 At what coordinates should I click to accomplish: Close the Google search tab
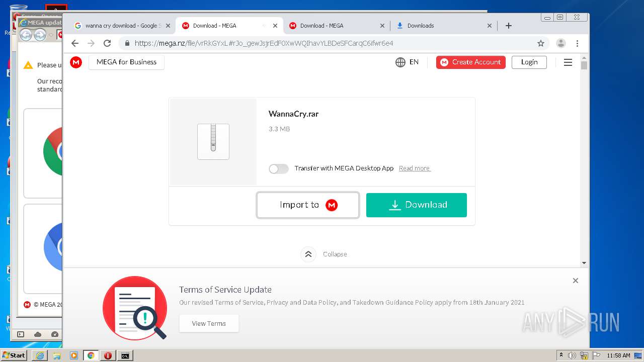(x=168, y=26)
